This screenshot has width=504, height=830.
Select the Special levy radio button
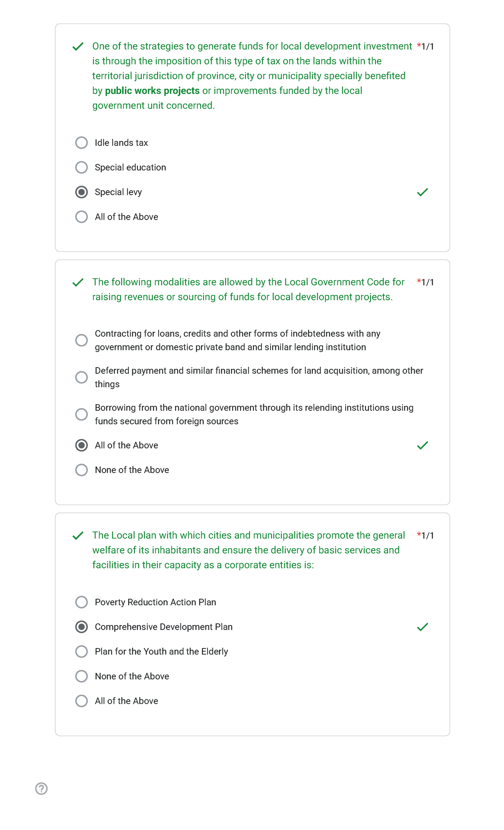coord(81,192)
